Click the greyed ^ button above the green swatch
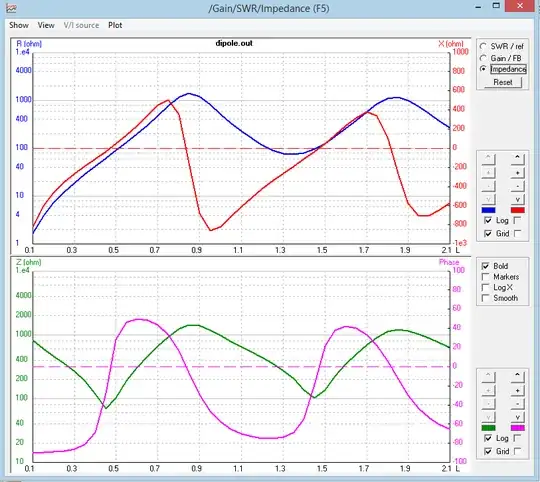 [x=488, y=377]
